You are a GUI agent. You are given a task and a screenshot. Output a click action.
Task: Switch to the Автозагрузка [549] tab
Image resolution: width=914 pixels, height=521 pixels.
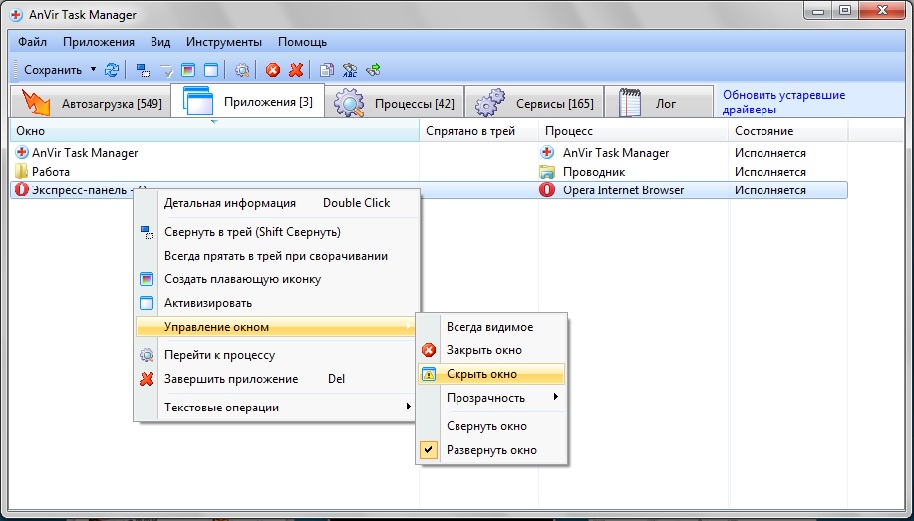(x=90, y=103)
